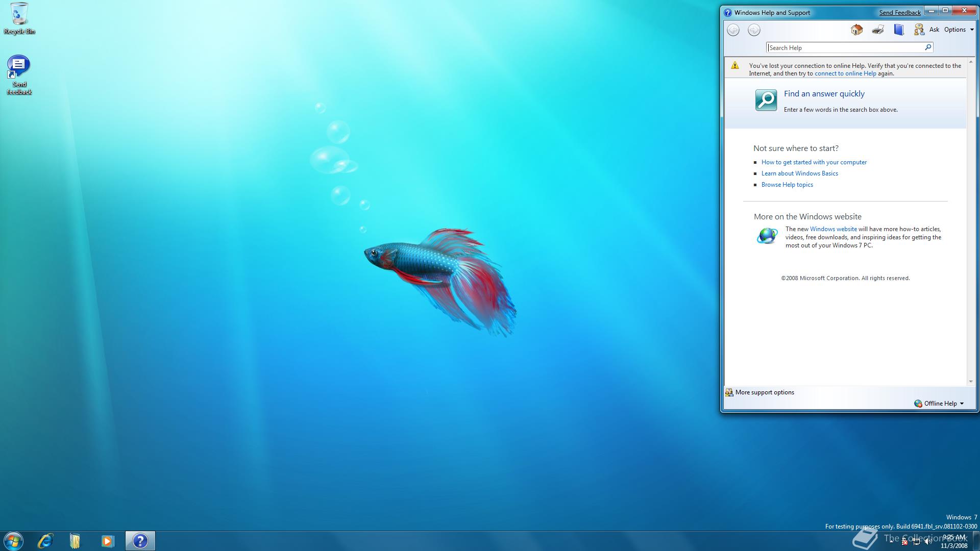The height and width of the screenshot is (551, 980).
Task: Click the Help scrollbar up arrow
Action: [971, 62]
